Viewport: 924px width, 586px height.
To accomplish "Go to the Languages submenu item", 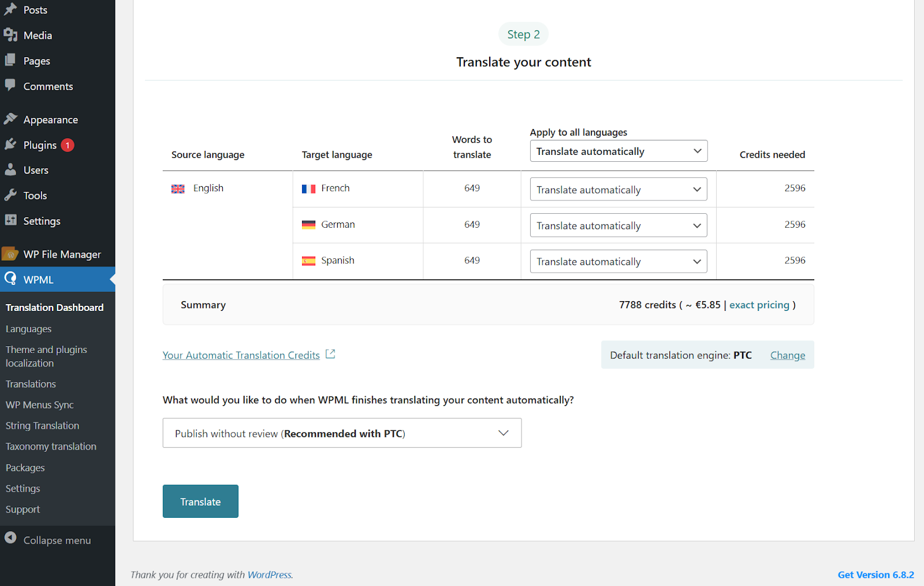I will [28, 329].
